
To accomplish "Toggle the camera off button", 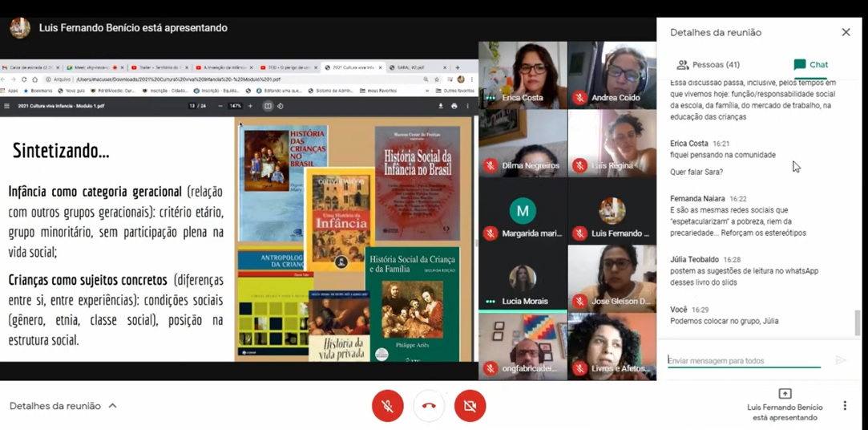I will 470,406.
